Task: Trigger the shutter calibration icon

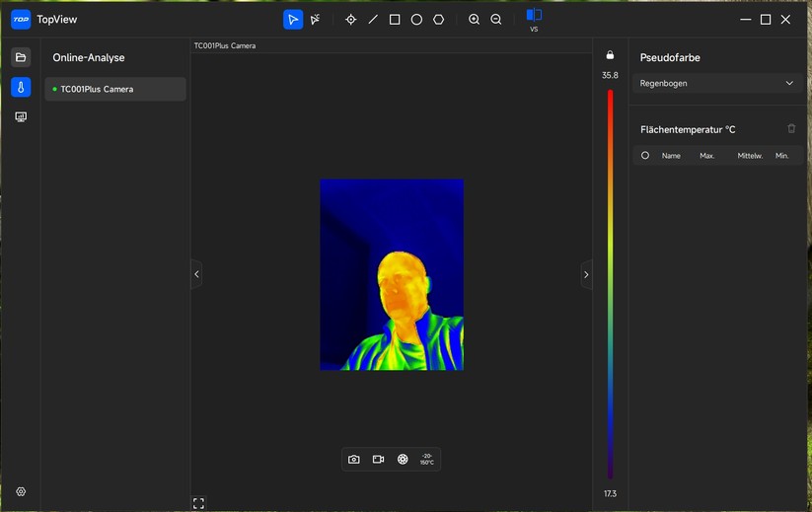Action: (x=403, y=459)
